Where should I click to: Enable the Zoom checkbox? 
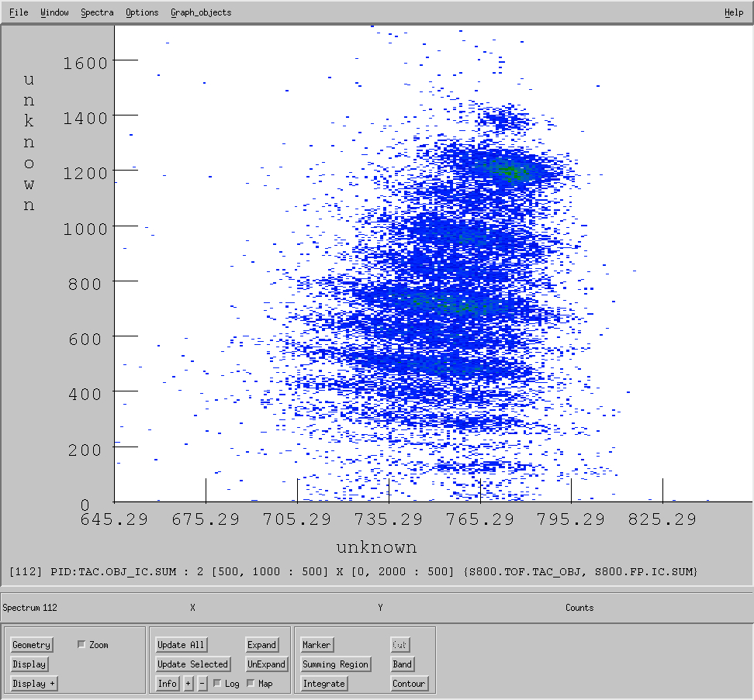point(82,645)
